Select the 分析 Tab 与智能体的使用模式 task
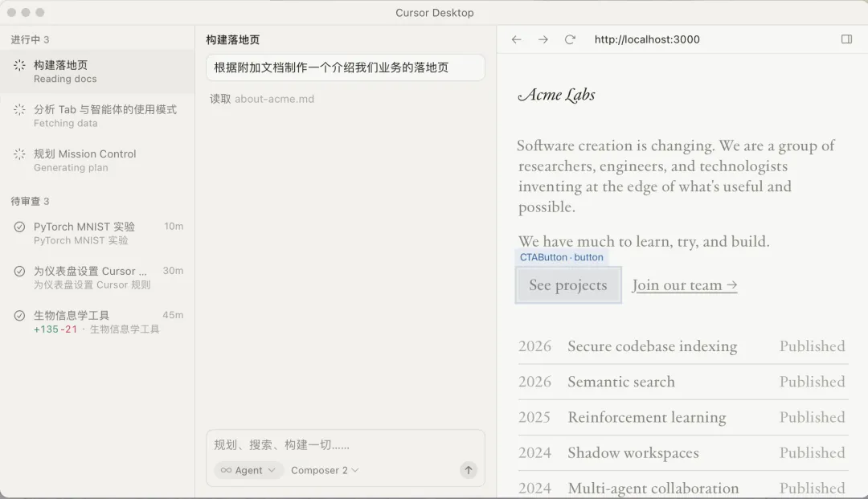The image size is (868, 499). tap(97, 117)
